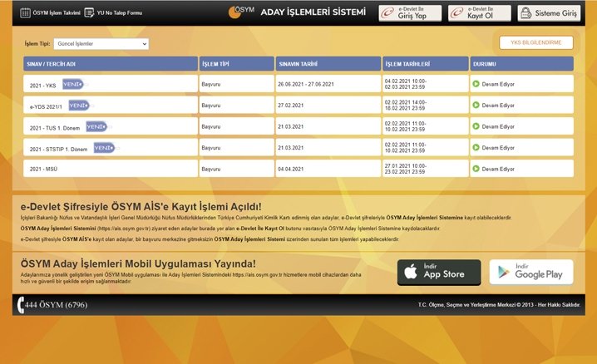Click green status icon in YKS row

(x=476, y=84)
